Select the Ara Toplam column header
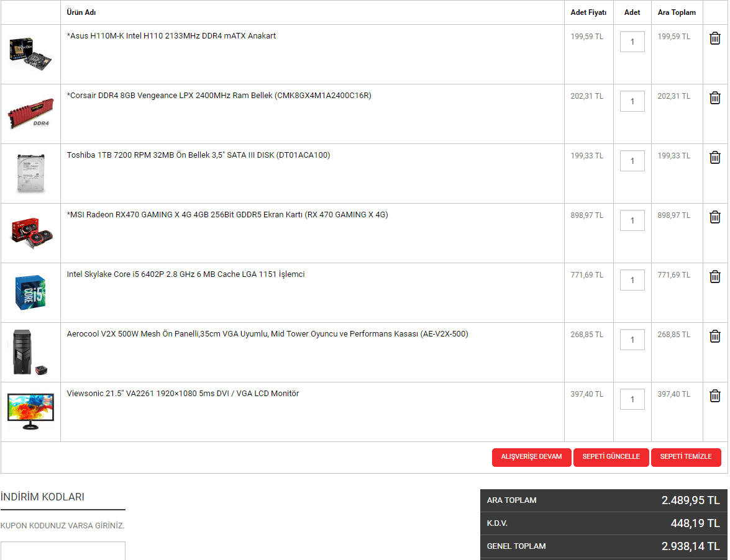The image size is (730, 560). point(677,12)
